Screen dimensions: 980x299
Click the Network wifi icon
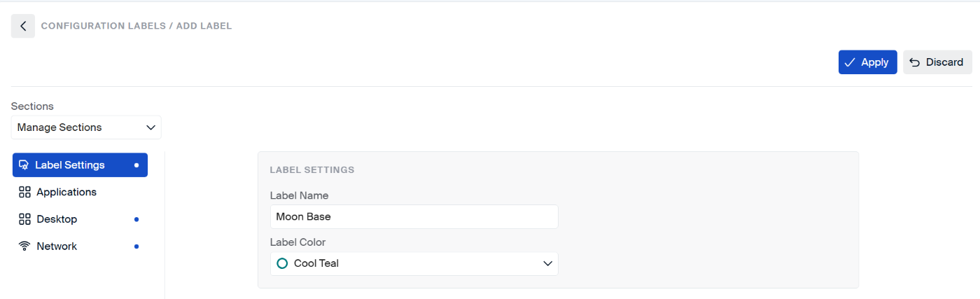pyautogui.click(x=24, y=246)
